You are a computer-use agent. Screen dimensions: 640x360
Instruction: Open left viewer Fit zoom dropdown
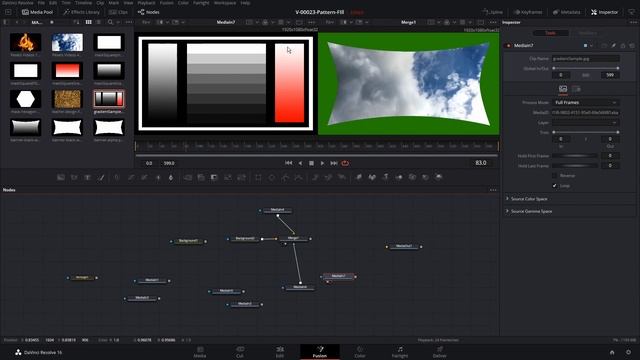click(147, 22)
